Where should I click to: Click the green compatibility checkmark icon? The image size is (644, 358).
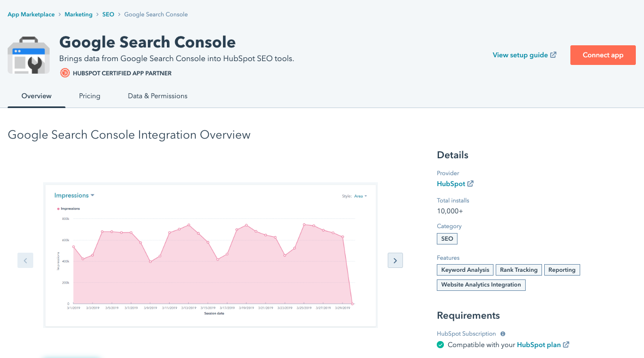pos(440,345)
